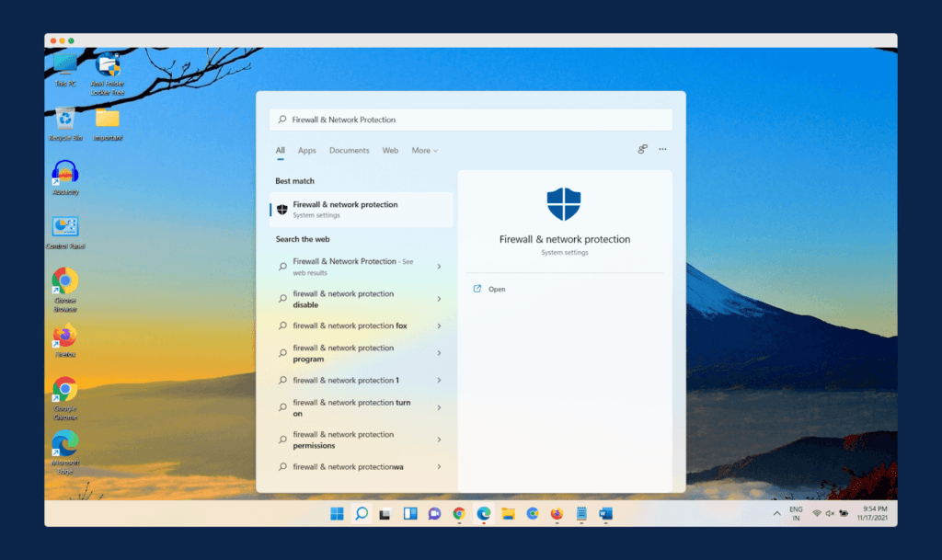
Task: Click the search options ellipsis icon
Action: [662, 149]
